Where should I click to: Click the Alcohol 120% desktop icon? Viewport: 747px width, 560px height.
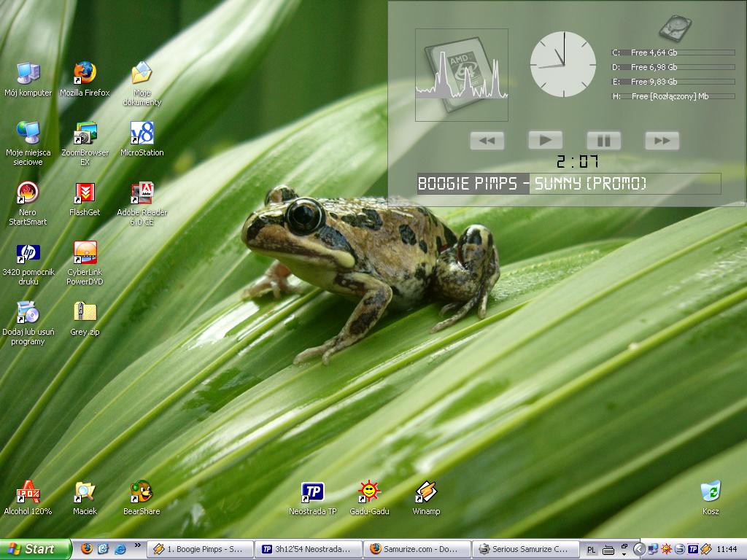pos(28,492)
